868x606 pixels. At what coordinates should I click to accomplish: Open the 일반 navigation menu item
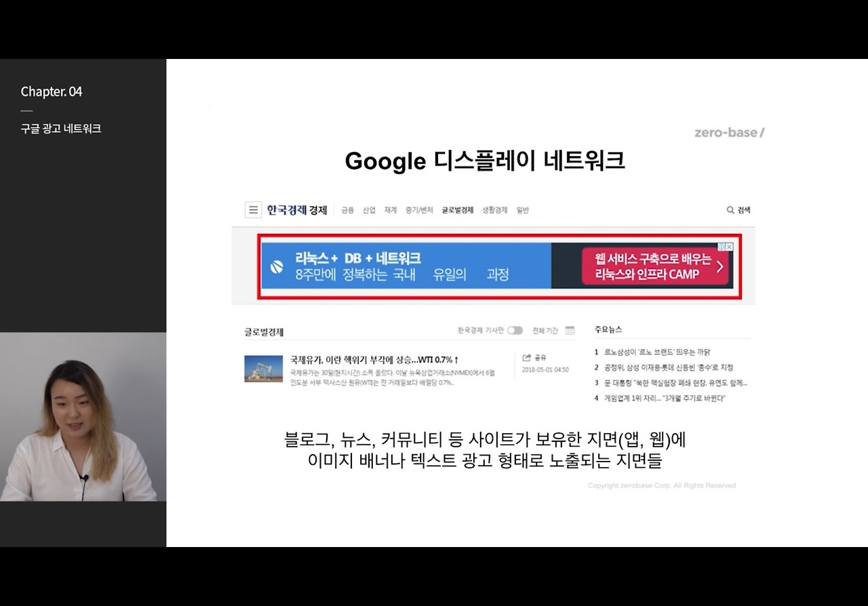[522, 210]
